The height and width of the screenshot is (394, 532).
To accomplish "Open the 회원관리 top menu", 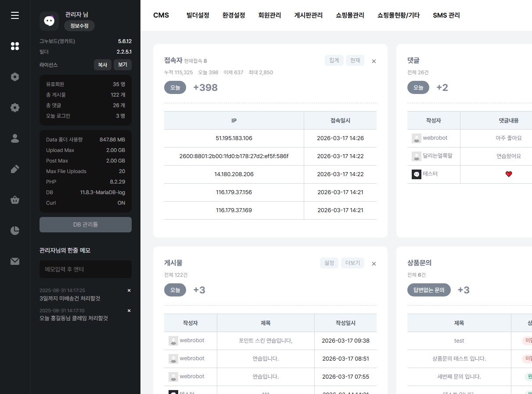I will click(270, 15).
